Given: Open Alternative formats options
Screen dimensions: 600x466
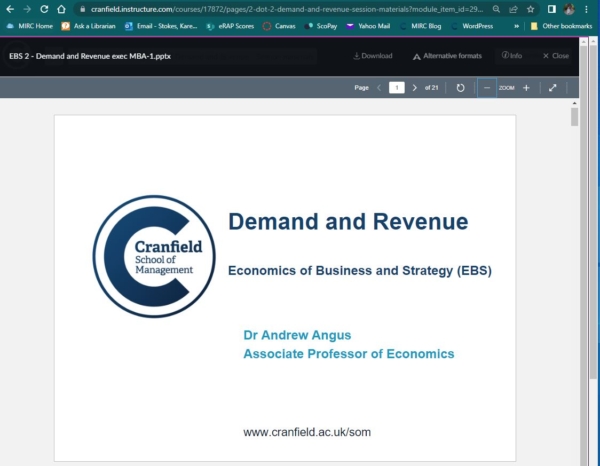Looking at the screenshot, I should [x=446, y=56].
